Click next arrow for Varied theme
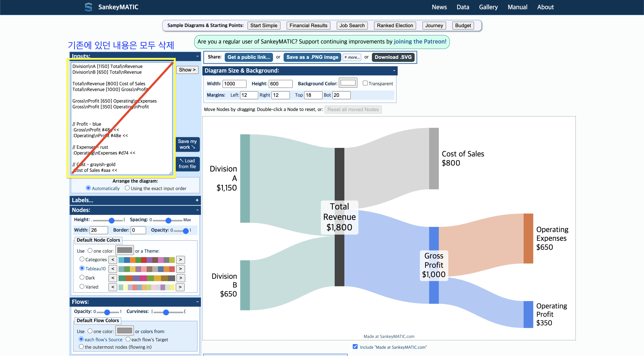Image resolution: width=644 pixels, height=356 pixels. pyautogui.click(x=180, y=287)
